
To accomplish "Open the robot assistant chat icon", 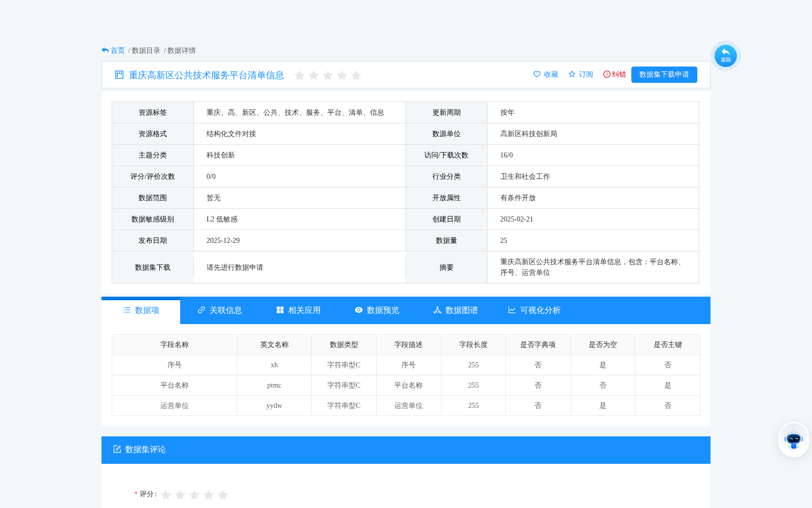I will [x=794, y=439].
